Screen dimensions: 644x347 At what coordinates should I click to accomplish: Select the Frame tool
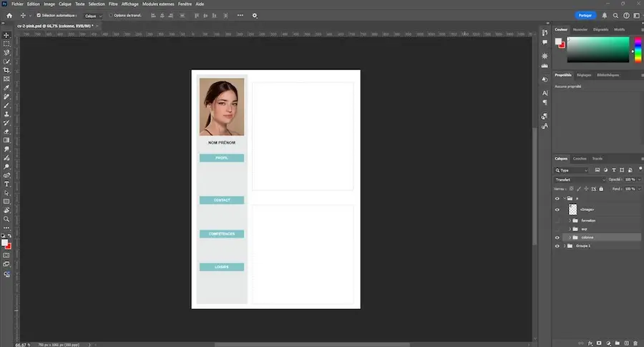[x=6, y=79]
